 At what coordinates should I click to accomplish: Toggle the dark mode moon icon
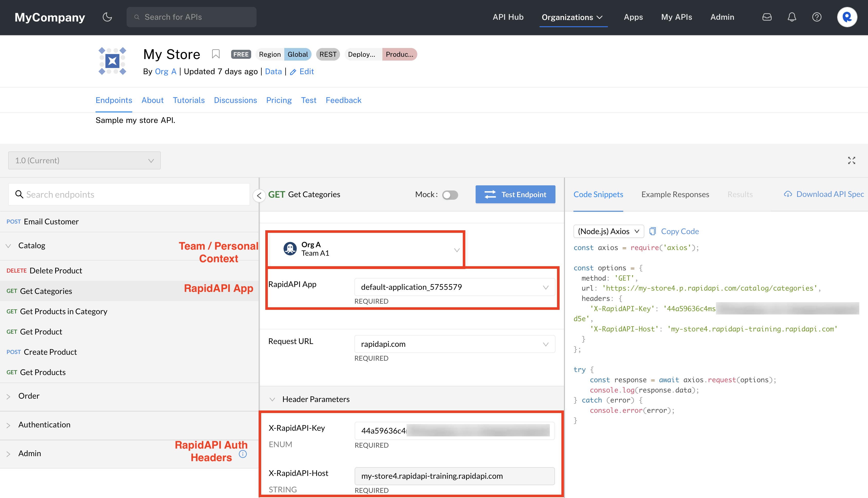107,17
